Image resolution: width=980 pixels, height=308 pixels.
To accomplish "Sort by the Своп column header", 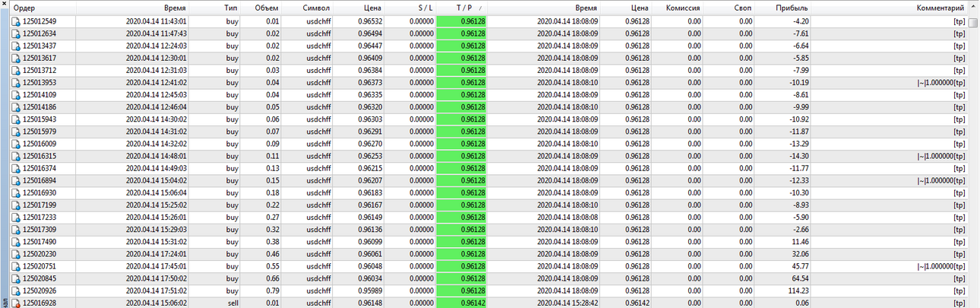I will (x=729, y=7).
